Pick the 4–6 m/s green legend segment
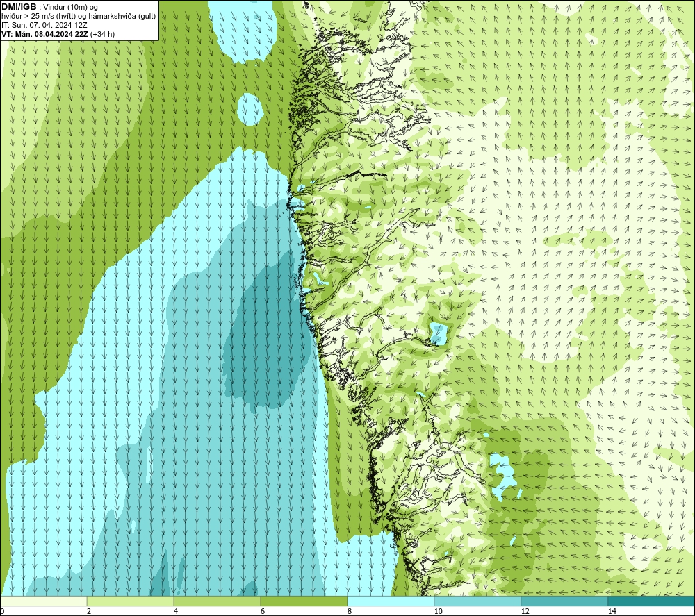 pyautogui.click(x=217, y=601)
